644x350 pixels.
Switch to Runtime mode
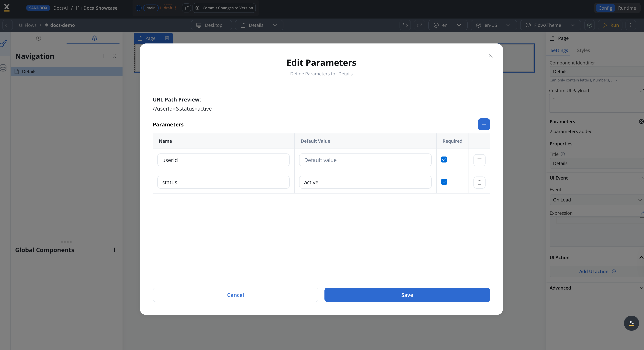(x=627, y=8)
